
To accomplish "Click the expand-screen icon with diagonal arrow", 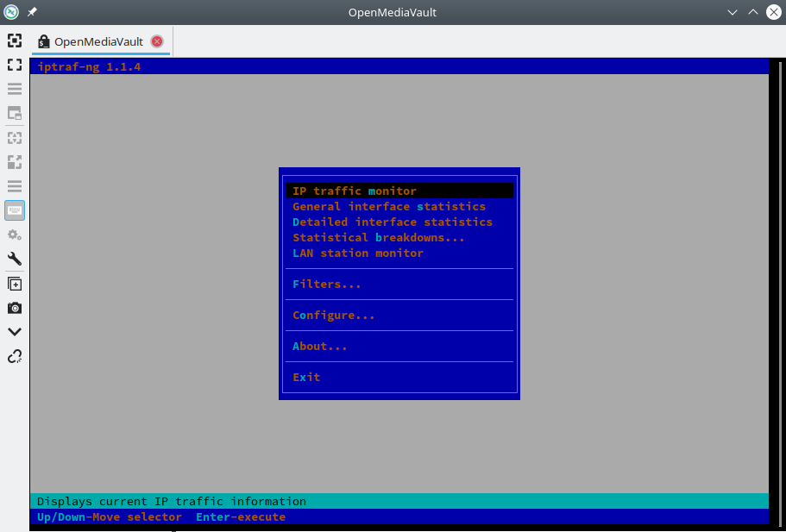I will [x=15, y=162].
